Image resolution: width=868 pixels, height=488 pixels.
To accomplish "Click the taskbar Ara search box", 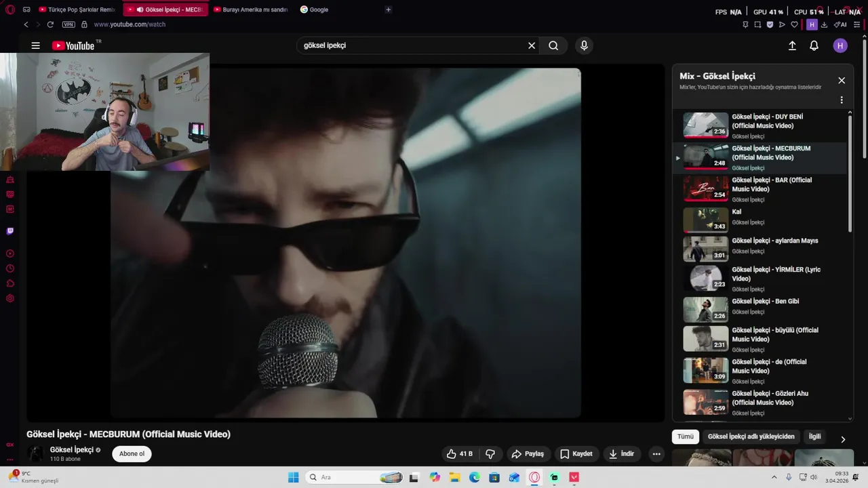I will point(355,477).
